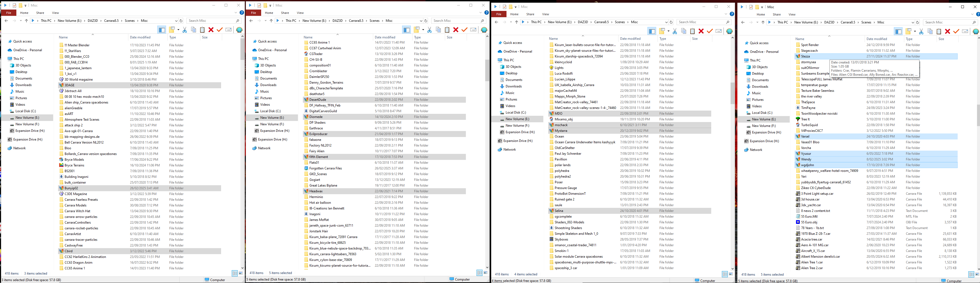The height and width of the screenshot is (283, 980).
Task: Click DAZ3D breadcrumb in first window address bar
Action: tap(92, 20)
